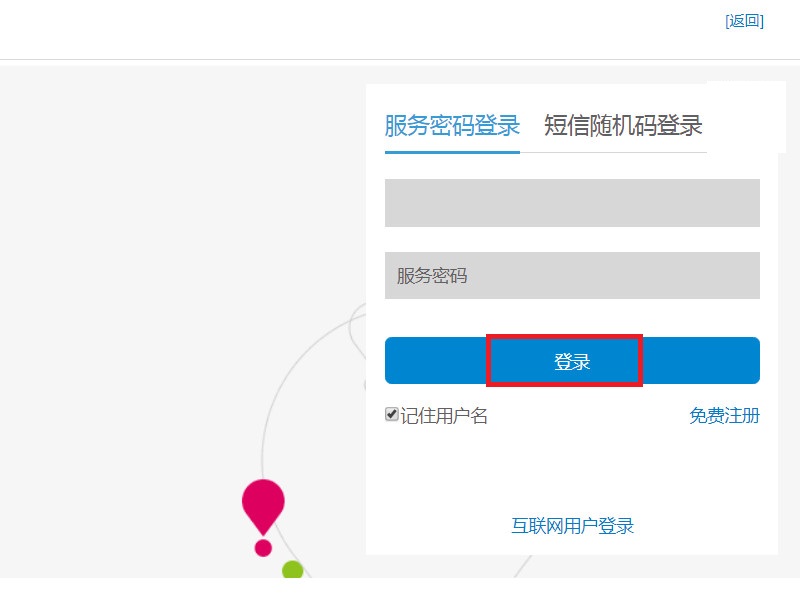Click the green dot on the curve
The image size is (800, 600).
point(292,570)
